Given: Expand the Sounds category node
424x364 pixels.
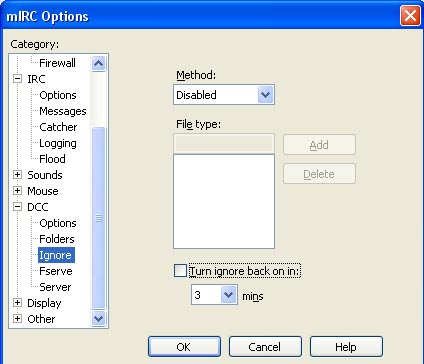Looking at the screenshot, I should coord(17,175).
